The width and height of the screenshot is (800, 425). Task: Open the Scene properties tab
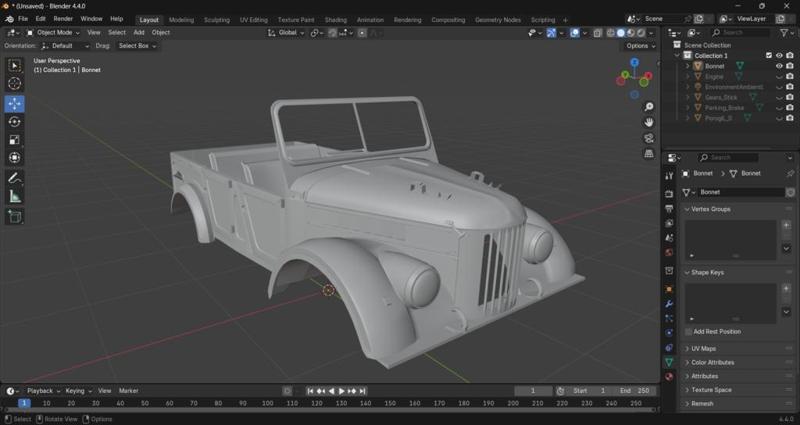tap(669, 238)
